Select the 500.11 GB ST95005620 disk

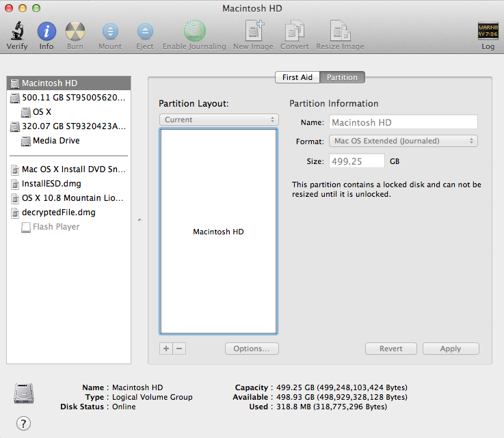[x=68, y=98]
